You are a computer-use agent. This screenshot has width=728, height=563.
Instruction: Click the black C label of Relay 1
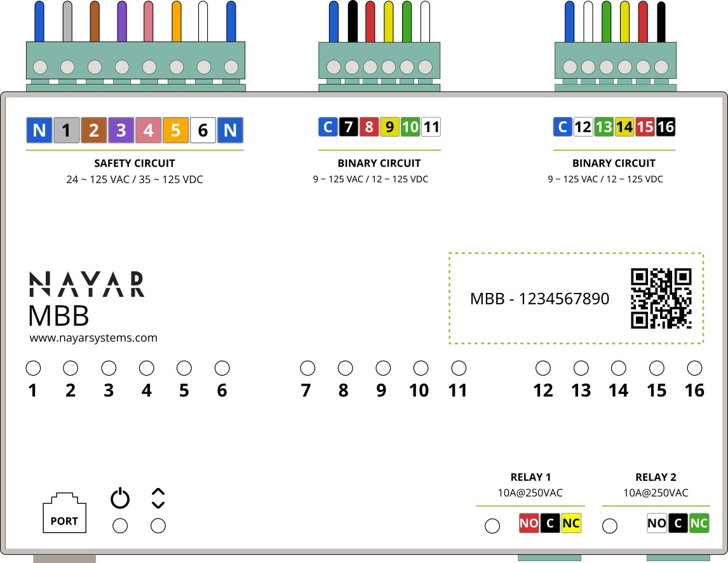pyautogui.click(x=550, y=523)
